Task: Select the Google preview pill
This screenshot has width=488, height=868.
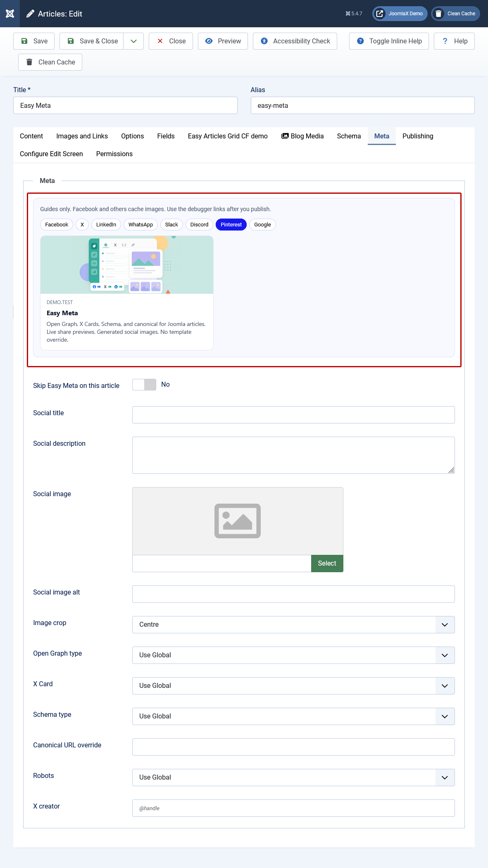Action: (262, 225)
